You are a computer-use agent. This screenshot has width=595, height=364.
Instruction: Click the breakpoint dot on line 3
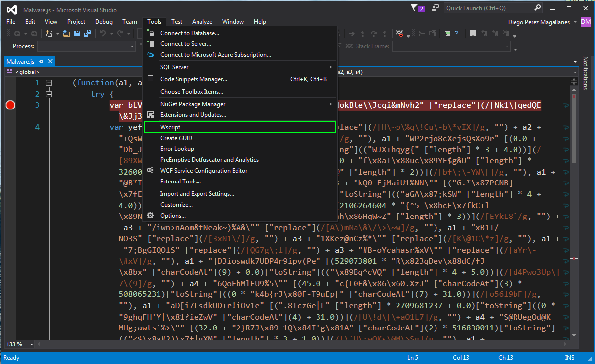pyautogui.click(x=10, y=105)
